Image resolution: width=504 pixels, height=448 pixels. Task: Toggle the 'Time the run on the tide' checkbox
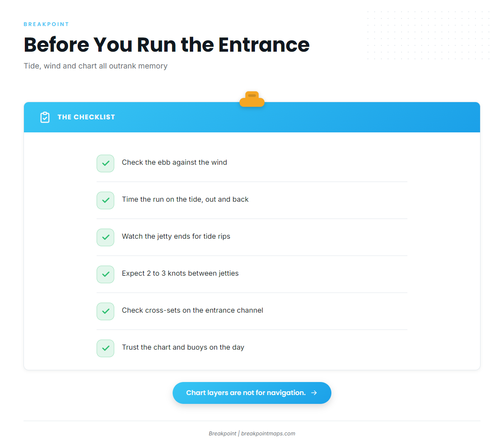pyautogui.click(x=105, y=200)
